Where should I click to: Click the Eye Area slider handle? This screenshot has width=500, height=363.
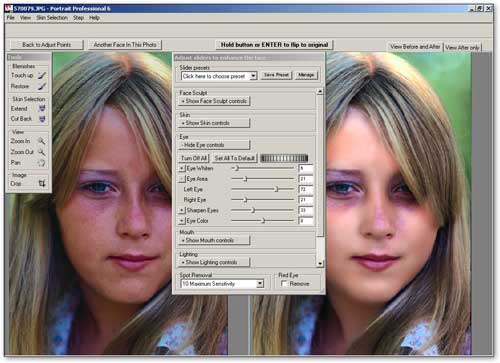coord(245,179)
